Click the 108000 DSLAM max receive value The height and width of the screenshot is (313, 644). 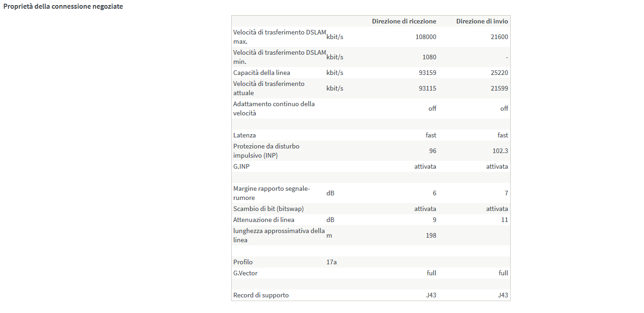click(426, 37)
